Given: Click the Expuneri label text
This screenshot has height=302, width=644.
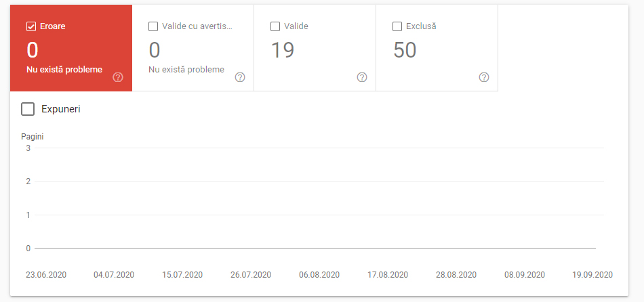Looking at the screenshot, I should pos(61,109).
